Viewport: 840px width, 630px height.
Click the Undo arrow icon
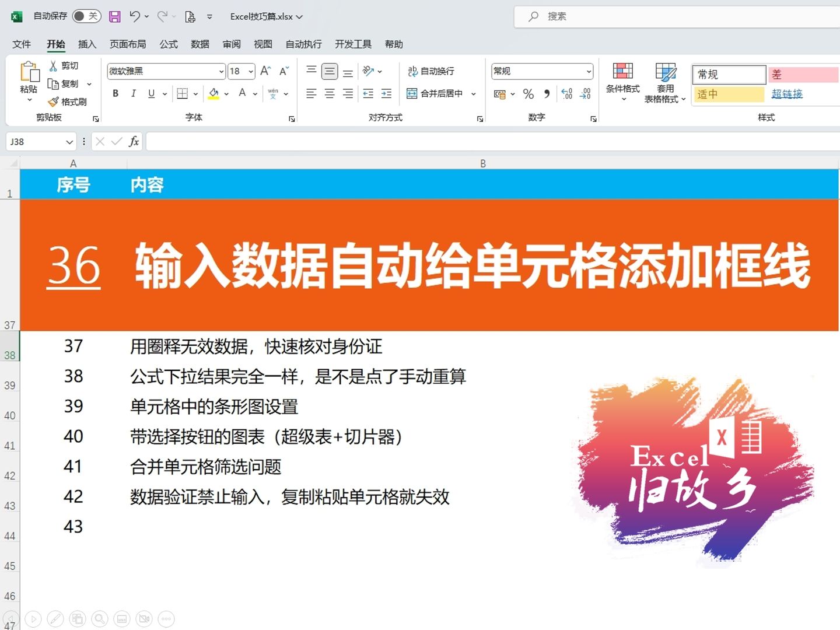(135, 16)
